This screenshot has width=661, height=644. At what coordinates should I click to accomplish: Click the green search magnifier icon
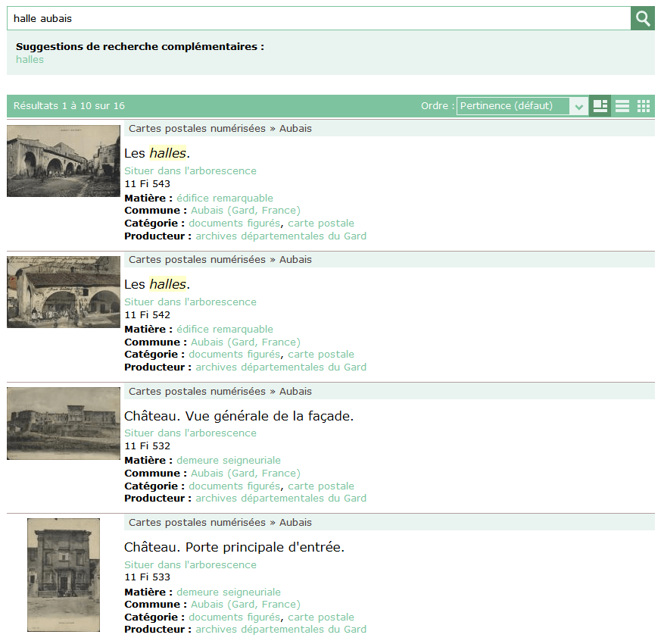643,18
